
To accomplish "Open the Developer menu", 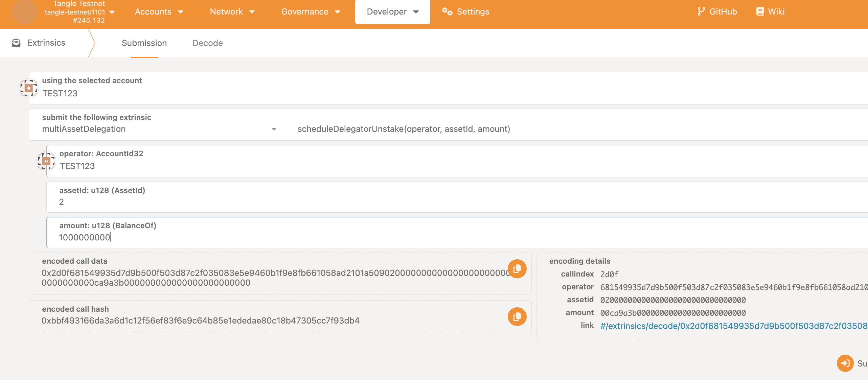I will (x=392, y=11).
